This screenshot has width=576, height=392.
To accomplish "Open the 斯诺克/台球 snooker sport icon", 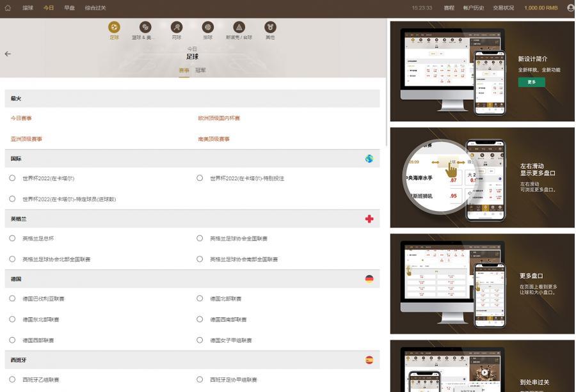I will point(239,28).
